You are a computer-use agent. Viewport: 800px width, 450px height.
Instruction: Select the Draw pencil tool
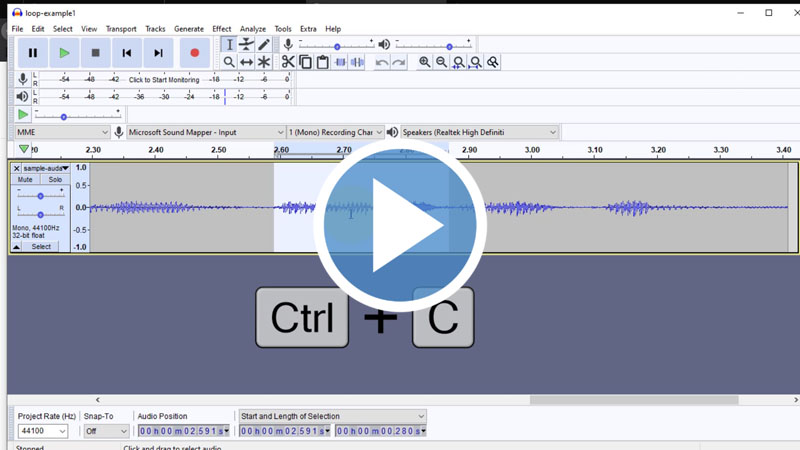pos(264,44)
